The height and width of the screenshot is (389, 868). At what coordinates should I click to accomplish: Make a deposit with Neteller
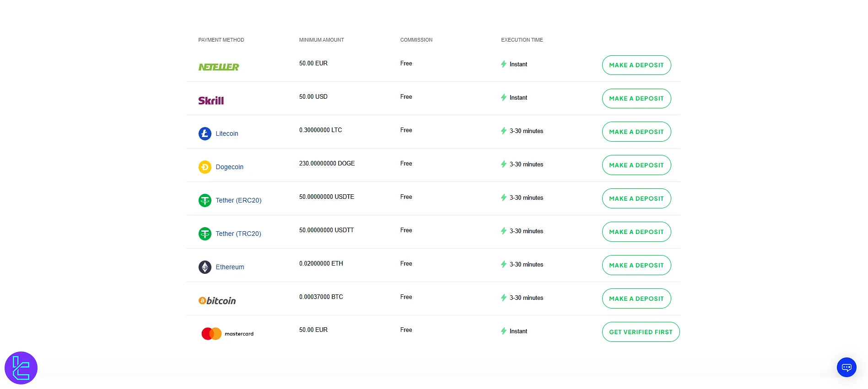pos(636,65)
